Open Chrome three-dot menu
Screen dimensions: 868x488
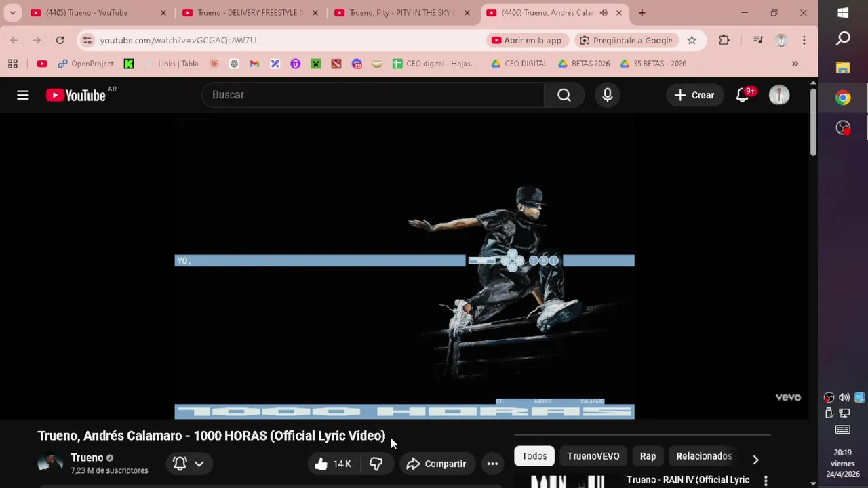point(804,41)
